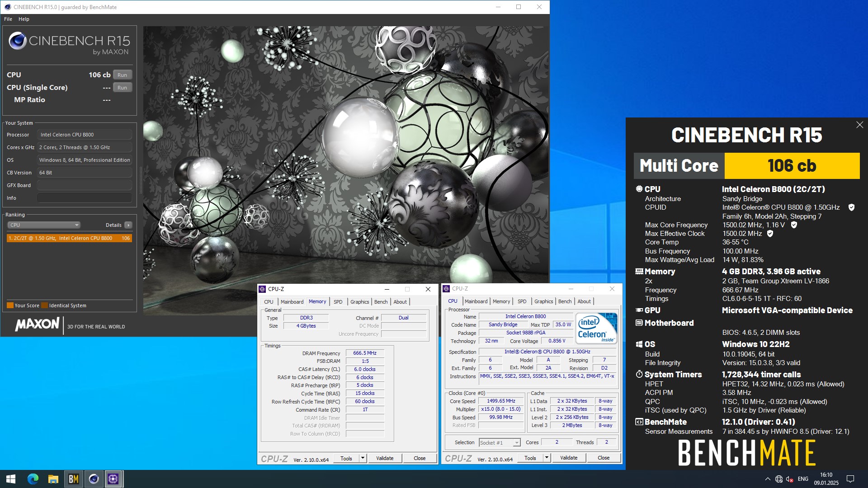
Task: Click the Identical System legend swatch
Action: click(44, 305)
